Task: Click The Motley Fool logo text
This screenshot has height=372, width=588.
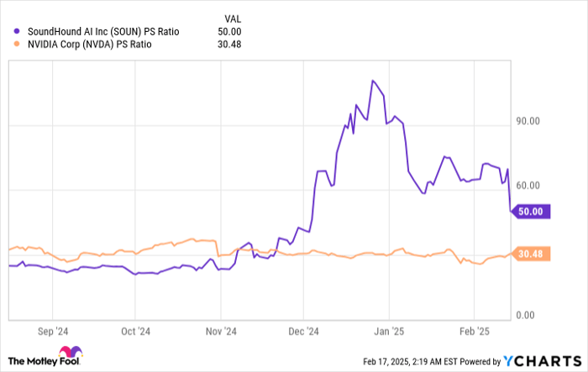Action: click(44, 361)
